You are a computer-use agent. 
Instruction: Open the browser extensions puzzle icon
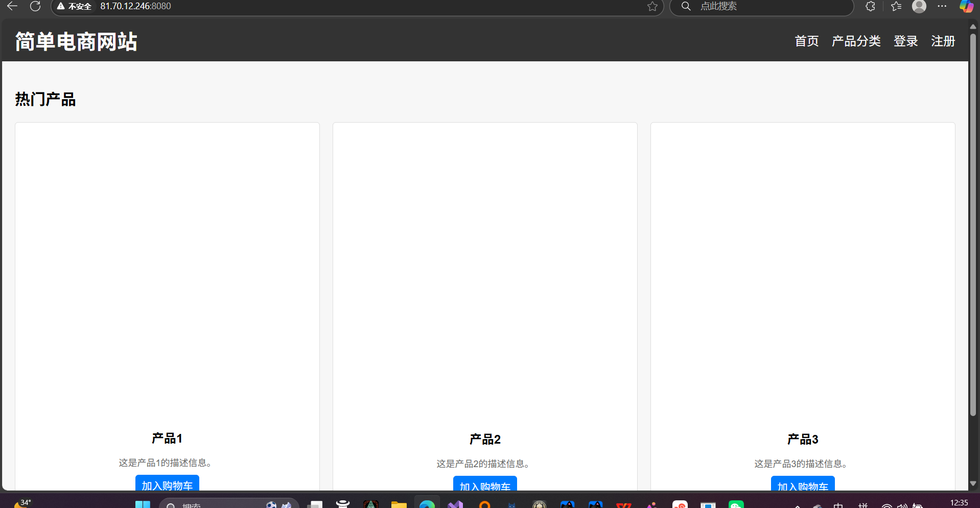pyautogui.click(x=871, y=6)
